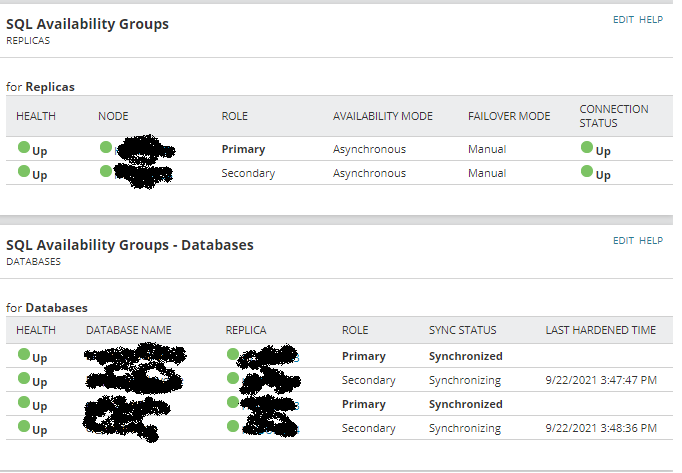This screenshot has height=473, width=682.
Task: Click green health icon in Primary replica row
Action: [24, 147]
